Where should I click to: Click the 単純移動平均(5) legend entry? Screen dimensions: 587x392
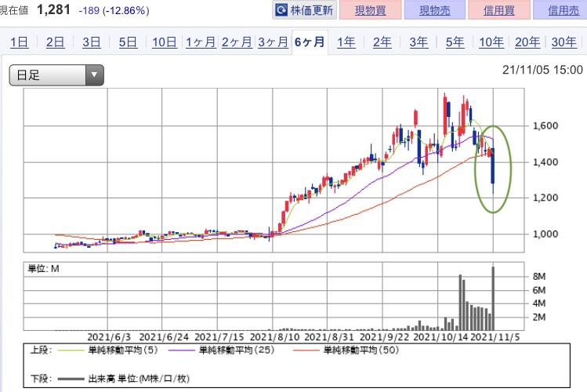point(123,350)
